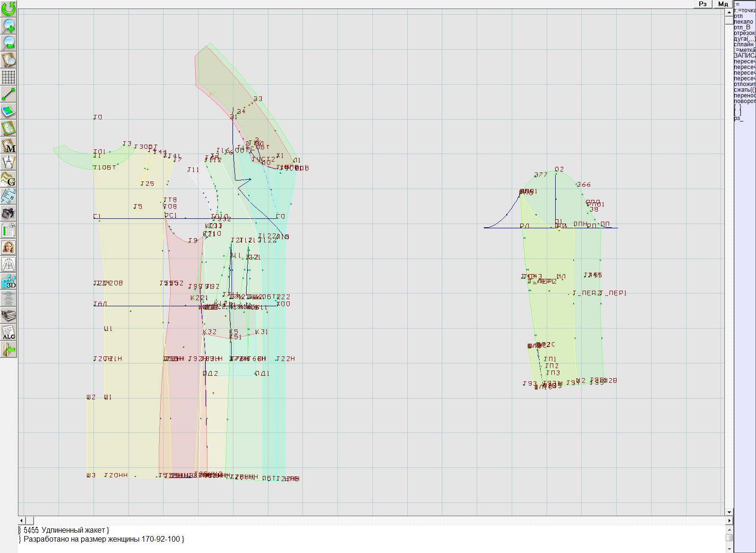Screen dimensions: 756x553
Task: Zoom in with the magnifier plus icon
Action: (x=9, y=26)
